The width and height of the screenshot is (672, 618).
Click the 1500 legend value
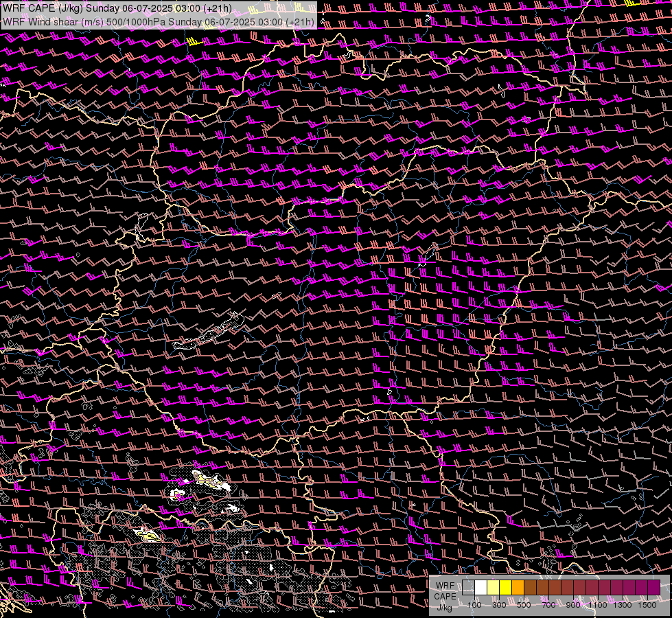pyautogui.click(x=647, y=605)
